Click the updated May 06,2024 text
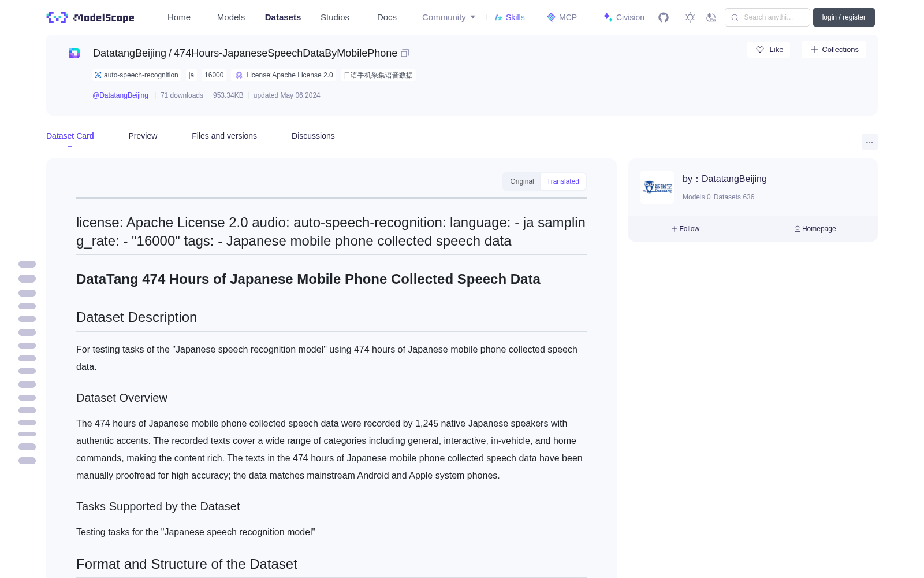 pos(286,95)
